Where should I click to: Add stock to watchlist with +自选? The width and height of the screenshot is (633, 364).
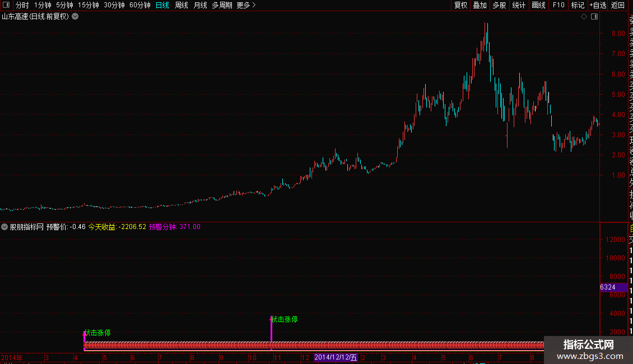(x=598, y=5)
